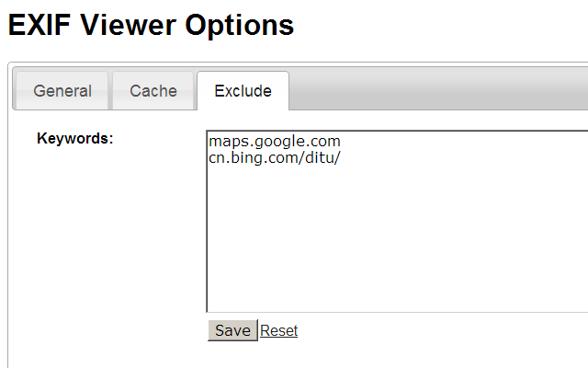Viewport: 588px width, 368px height.
Task: Switch to the General tab
Action: click(62, 91)
